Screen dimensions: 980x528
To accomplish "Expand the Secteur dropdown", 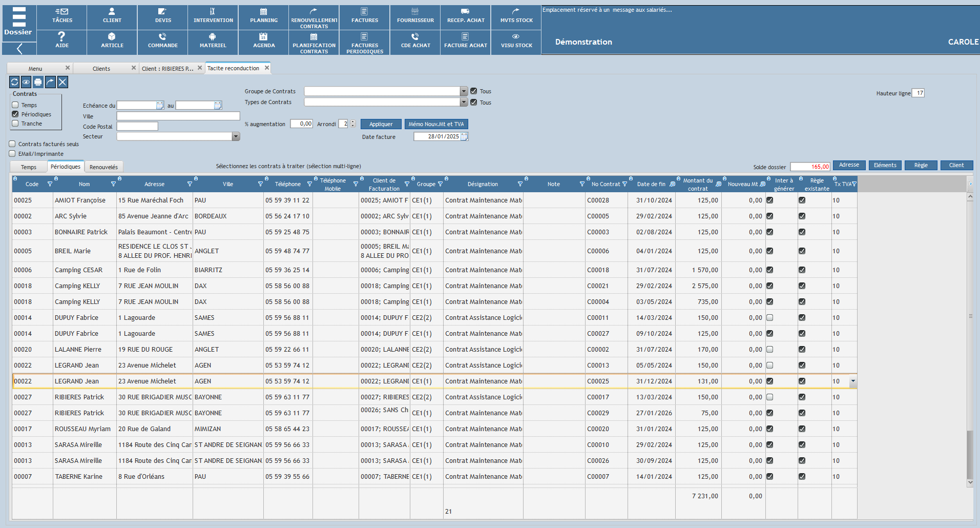I will tap(236, 136).
